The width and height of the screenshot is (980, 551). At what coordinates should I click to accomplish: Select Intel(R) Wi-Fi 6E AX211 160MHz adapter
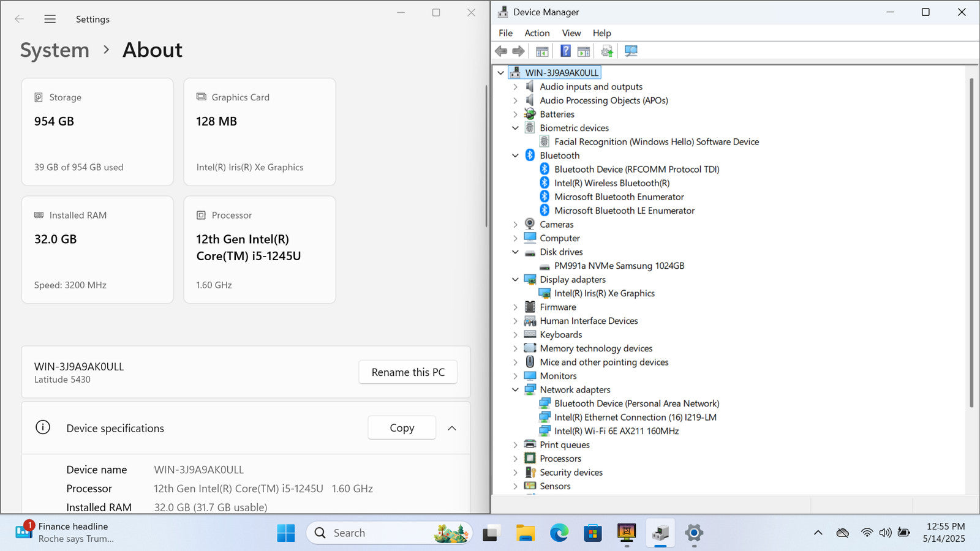click(616, 431)
